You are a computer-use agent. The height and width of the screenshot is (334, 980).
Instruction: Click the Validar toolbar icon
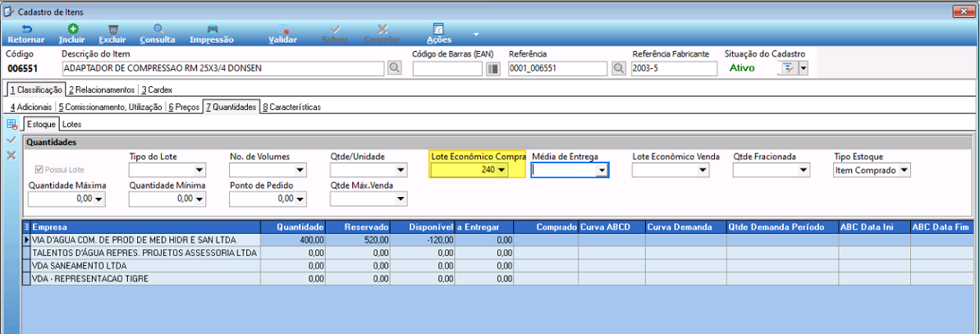[x=282, y=29]
